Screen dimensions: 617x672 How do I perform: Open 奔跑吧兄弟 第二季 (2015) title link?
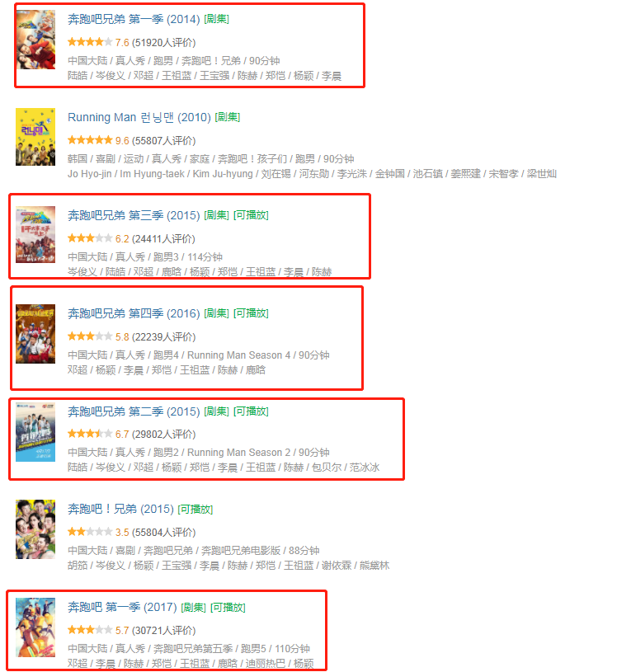(x=134, y=411)
